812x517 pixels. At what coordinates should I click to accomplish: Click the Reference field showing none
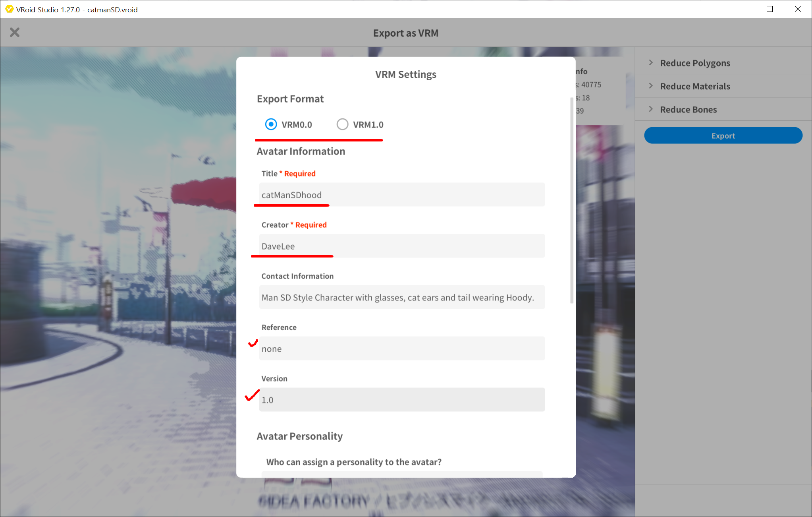coord(401,349)
